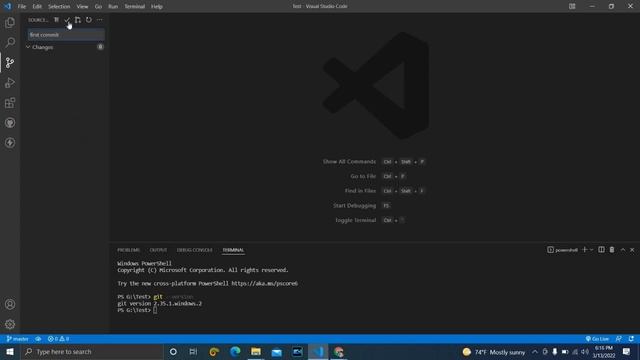Click the pscore6 link in terminal

pyautogui.click(x=264, y=283)
